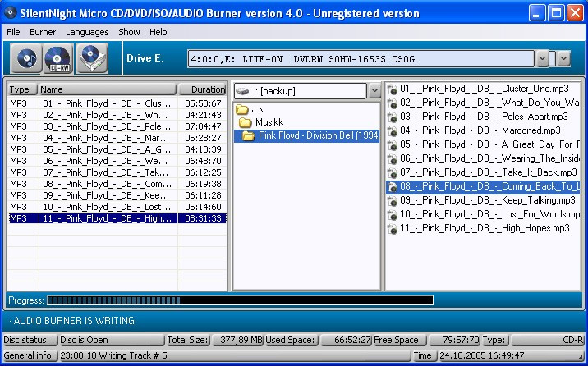The image size is (588, 366).
Task: Select track row 06 We... in burn list
Action: [x=117, y=161]
